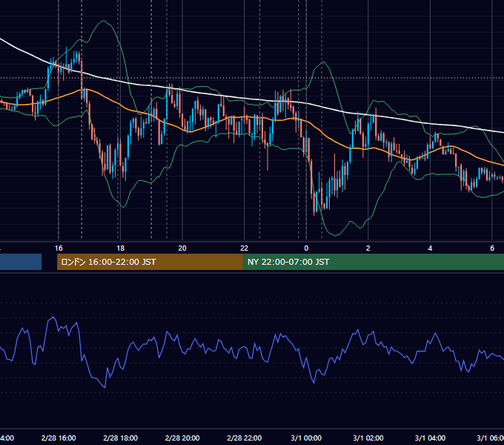Click the 16 hour axis label
The width and height of the screenshot is (504, 445).
click(x=59, y=248)
